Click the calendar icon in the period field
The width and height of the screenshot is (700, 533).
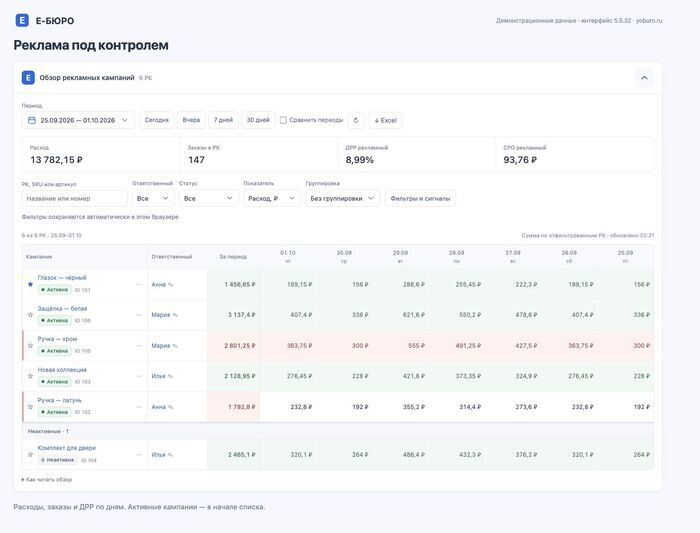[x=32, y=120]
